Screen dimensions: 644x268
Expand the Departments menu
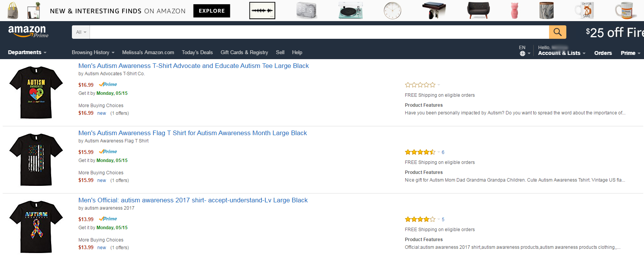click(x=27, y=52)
